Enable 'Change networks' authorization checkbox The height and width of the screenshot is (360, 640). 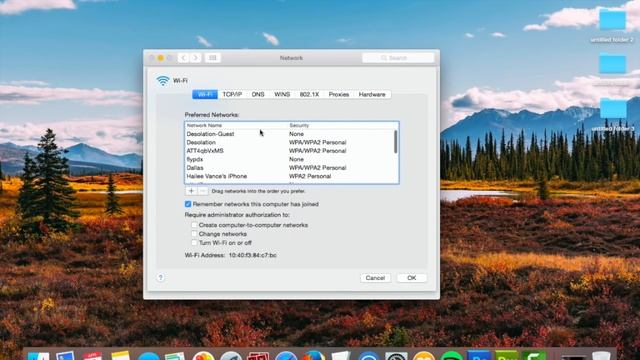pyautogui.click(x=194, y=234)
